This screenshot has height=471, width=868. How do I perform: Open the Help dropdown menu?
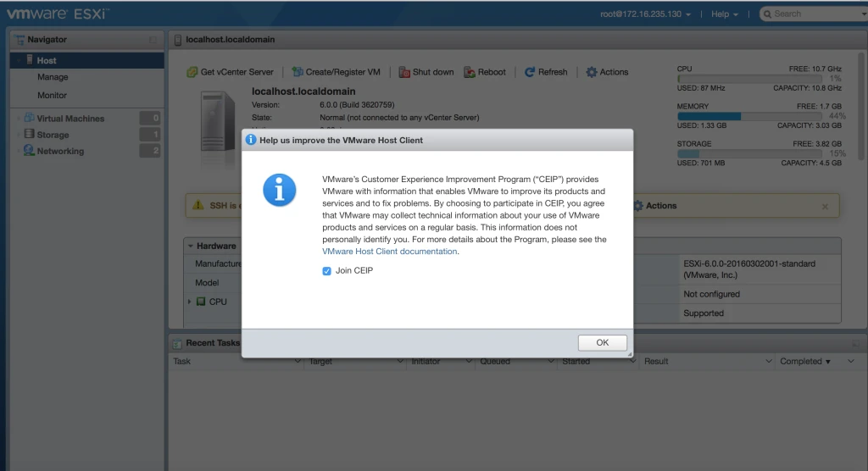click(x=725, y=14)
